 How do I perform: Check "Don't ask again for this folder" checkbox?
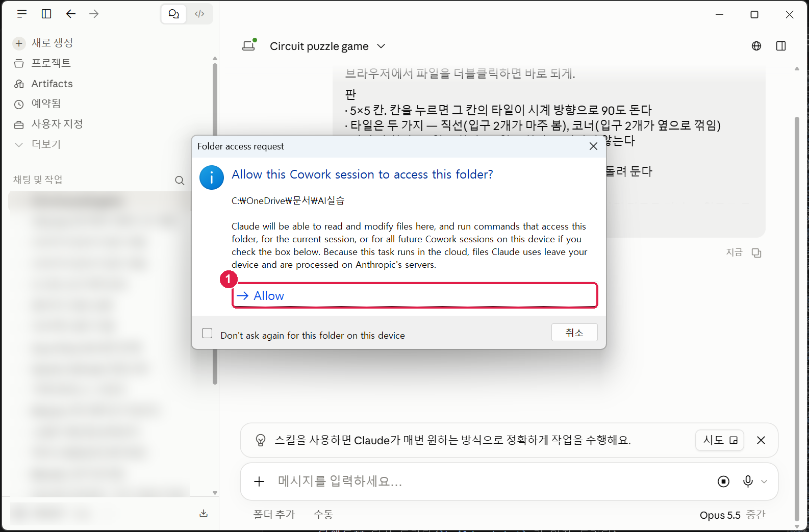click(x=207, y=334)
